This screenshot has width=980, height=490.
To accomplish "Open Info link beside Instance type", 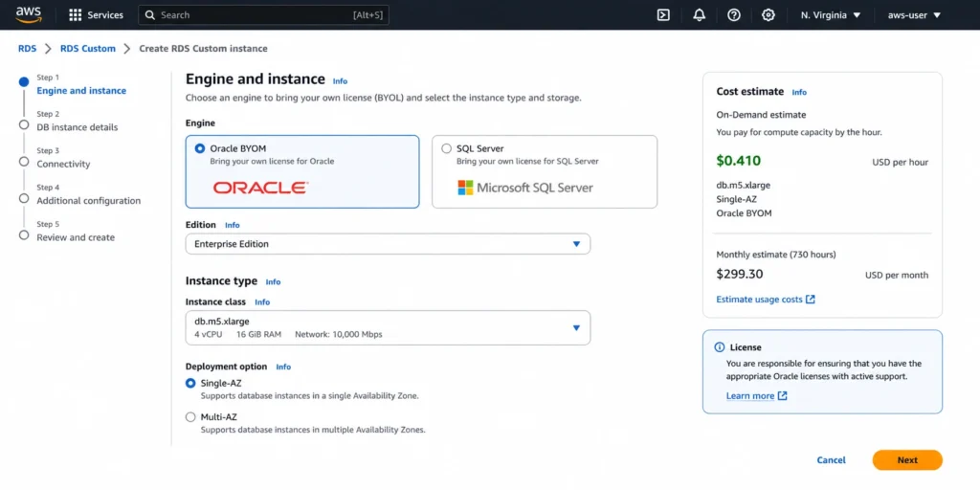I will tap(273, 282).
